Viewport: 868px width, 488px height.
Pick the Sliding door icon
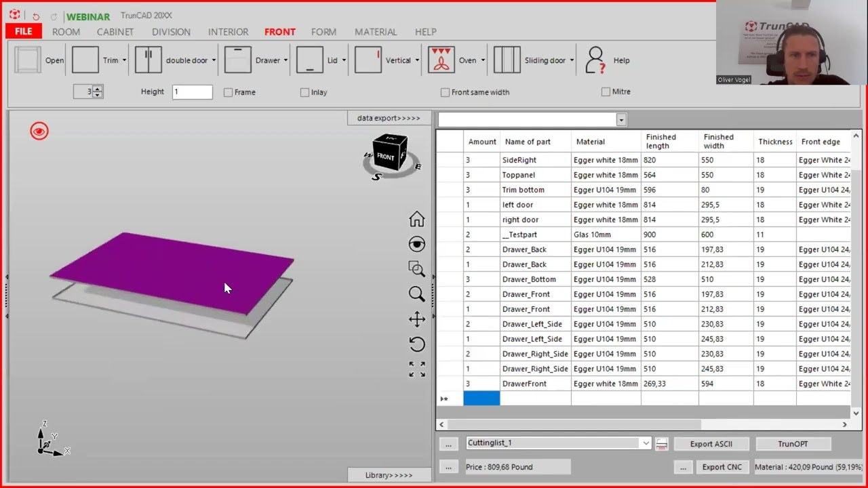coord(507,60)
